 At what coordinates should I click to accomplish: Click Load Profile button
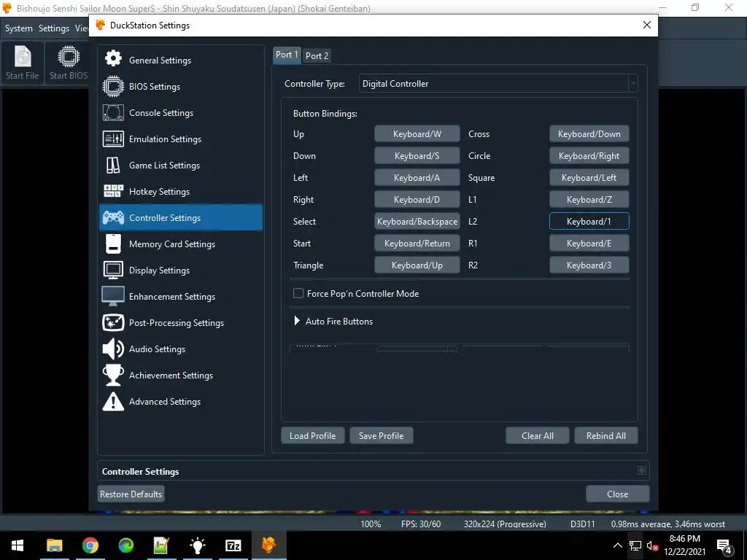click(312, 436)
